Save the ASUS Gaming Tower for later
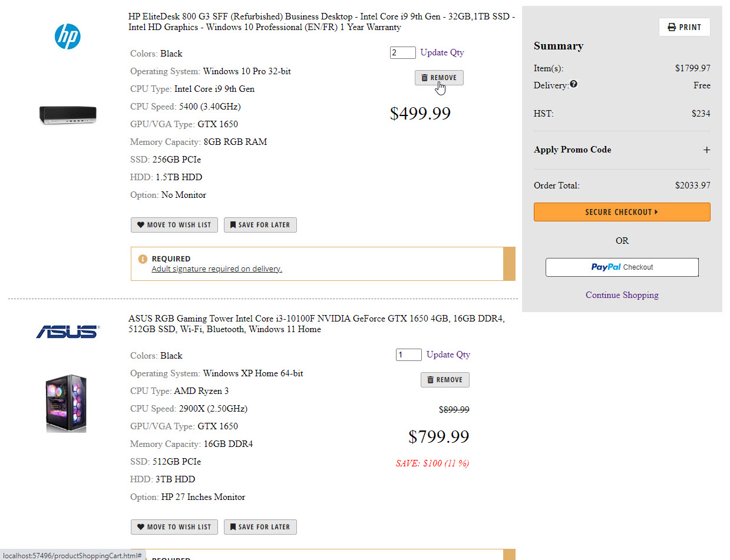The width and height of the screenshot is (730, 560). [260, 527]
